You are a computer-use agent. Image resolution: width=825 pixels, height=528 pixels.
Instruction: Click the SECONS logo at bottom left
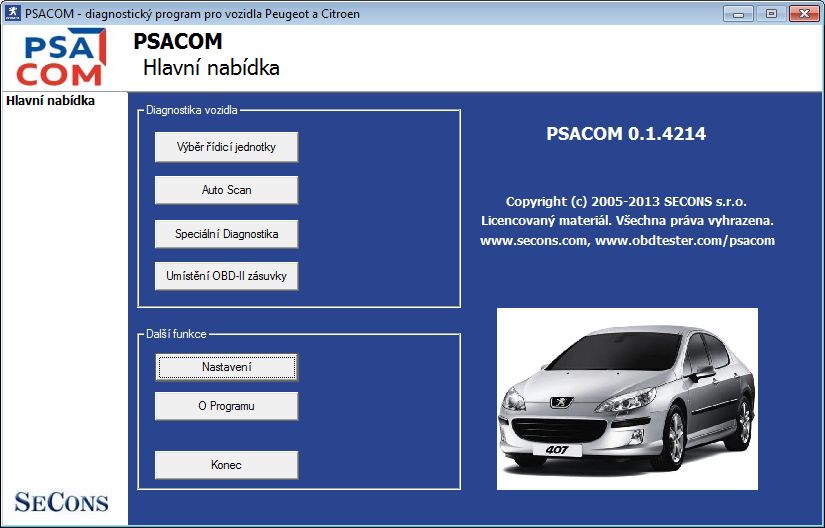click(61, 502)
